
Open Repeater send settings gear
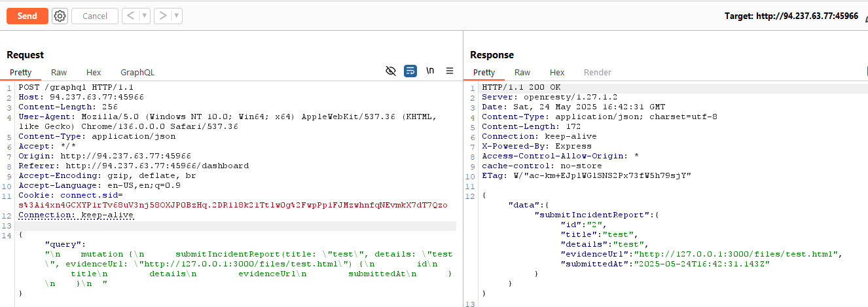pyautogui.click(x=60, y=16)
